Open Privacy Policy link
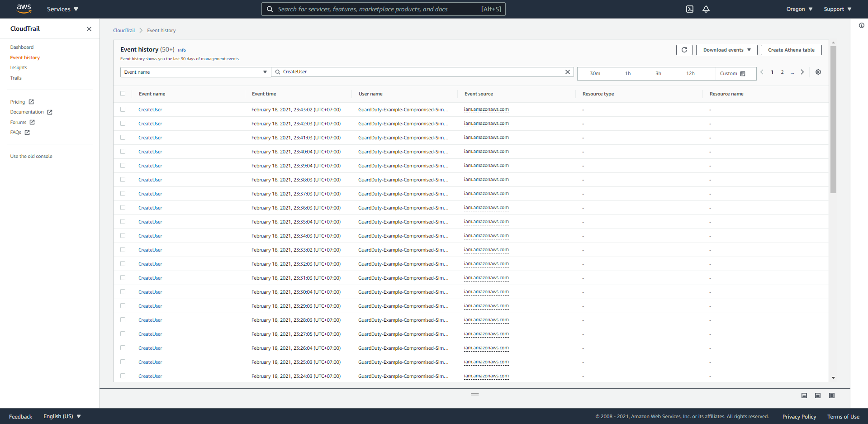 (x=799, y=416)
